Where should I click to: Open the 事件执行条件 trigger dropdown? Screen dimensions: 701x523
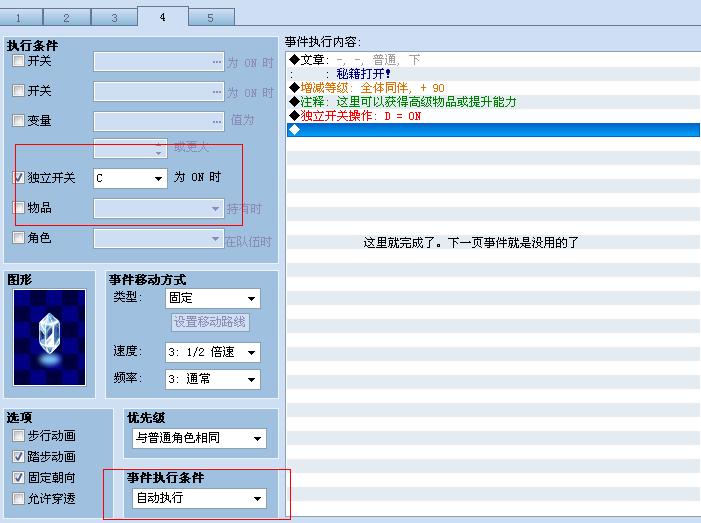(x=199, y=498)
